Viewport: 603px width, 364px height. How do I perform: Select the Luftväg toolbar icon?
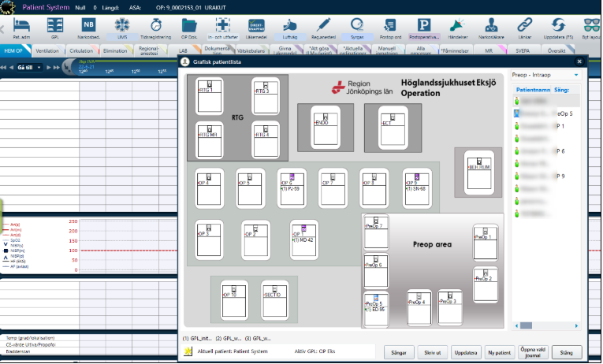(290, 28)
